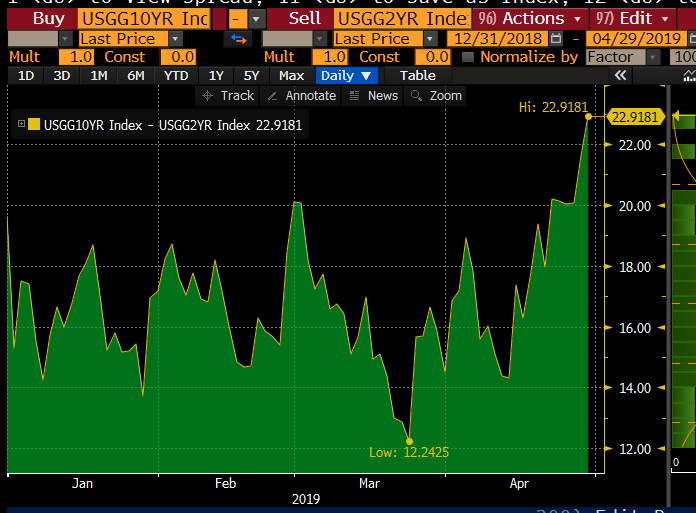The image size is (696, 513).
Task: Open the start date calendar picker
Action: [556, 39]
